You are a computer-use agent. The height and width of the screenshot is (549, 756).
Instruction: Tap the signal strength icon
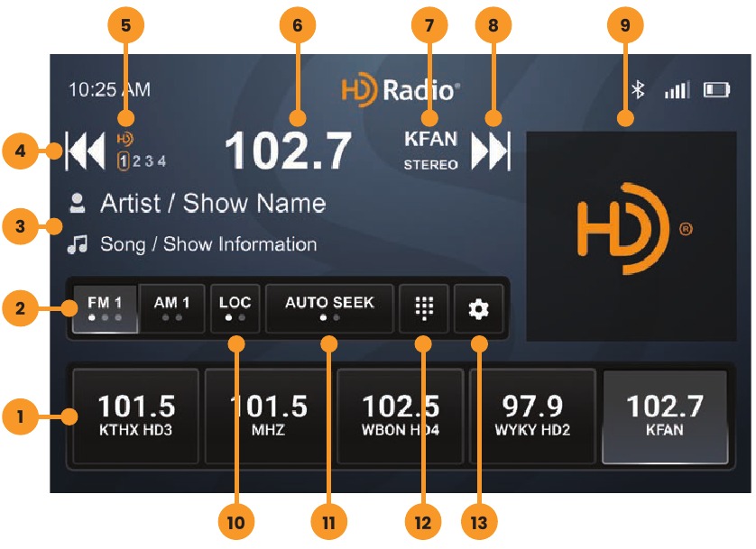pyautogui.click(x=678, y=89)
